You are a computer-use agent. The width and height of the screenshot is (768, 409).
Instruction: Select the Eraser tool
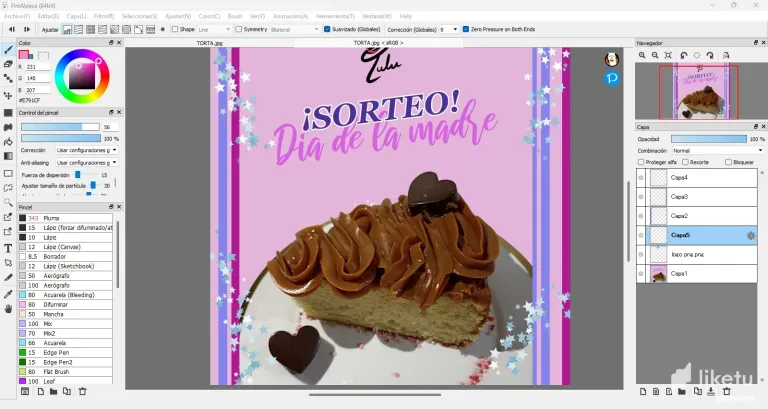pos(8,64)
